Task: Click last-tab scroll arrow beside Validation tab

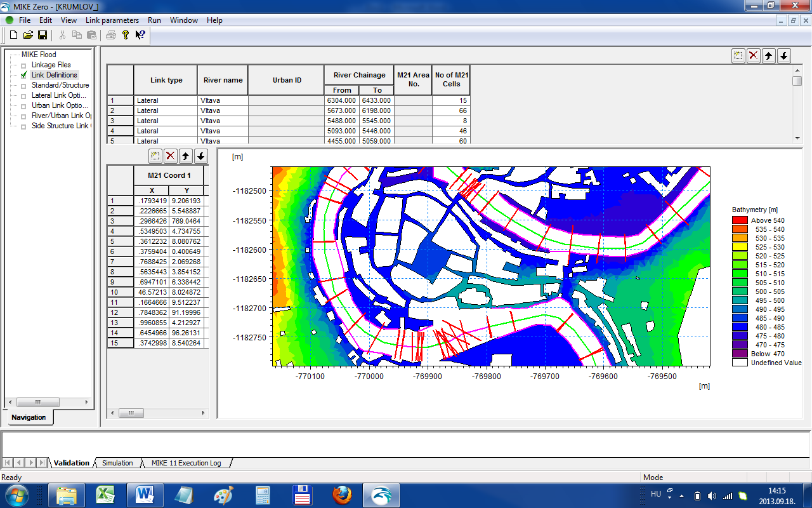Action: pos(43,463)
